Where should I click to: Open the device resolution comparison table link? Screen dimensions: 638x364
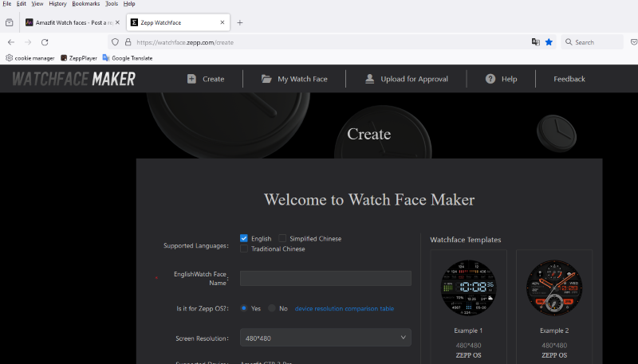pyautogui.click(x=345, y=308)
